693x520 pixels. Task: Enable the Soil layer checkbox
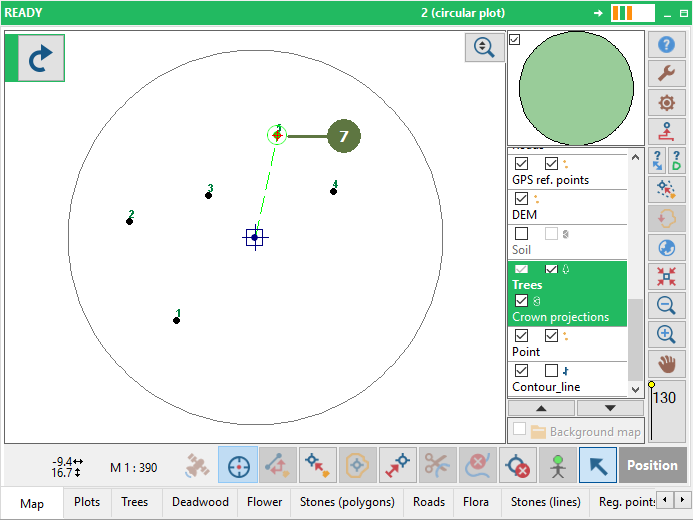point(522,233)
